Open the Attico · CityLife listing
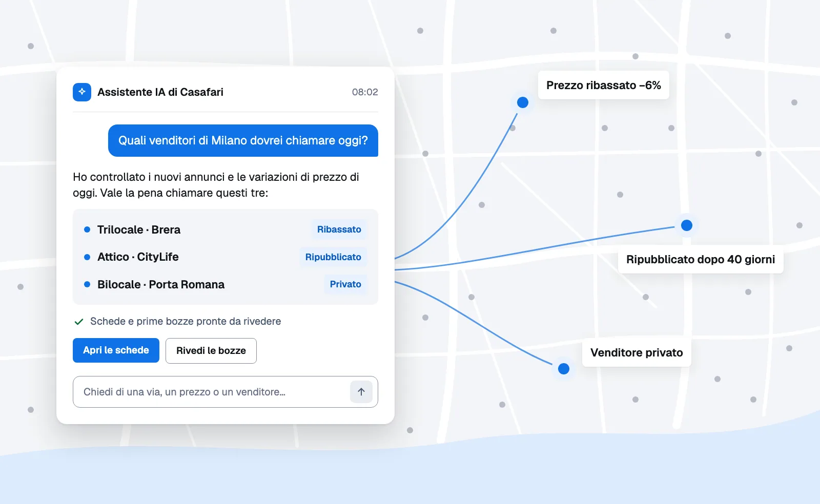The height and width of the screenshot is (504, 820). tap(138, 257)
